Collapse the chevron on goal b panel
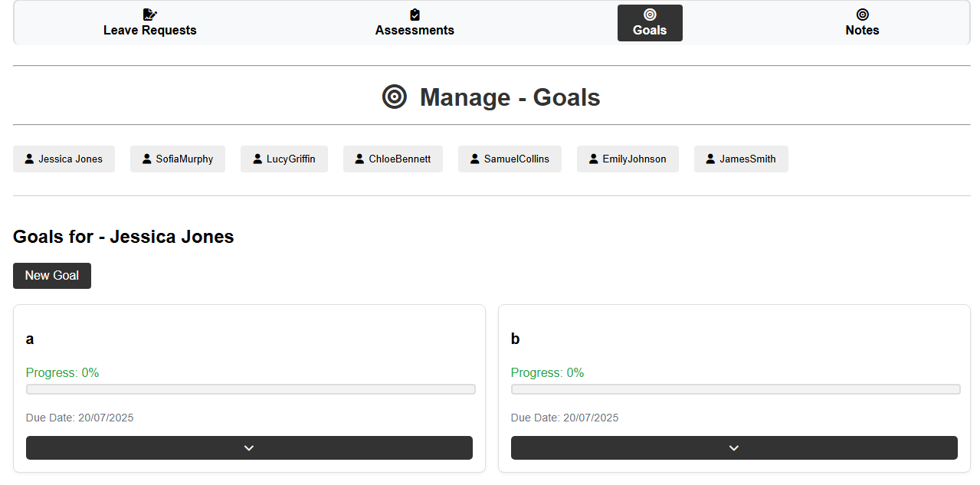 (734, 447)
